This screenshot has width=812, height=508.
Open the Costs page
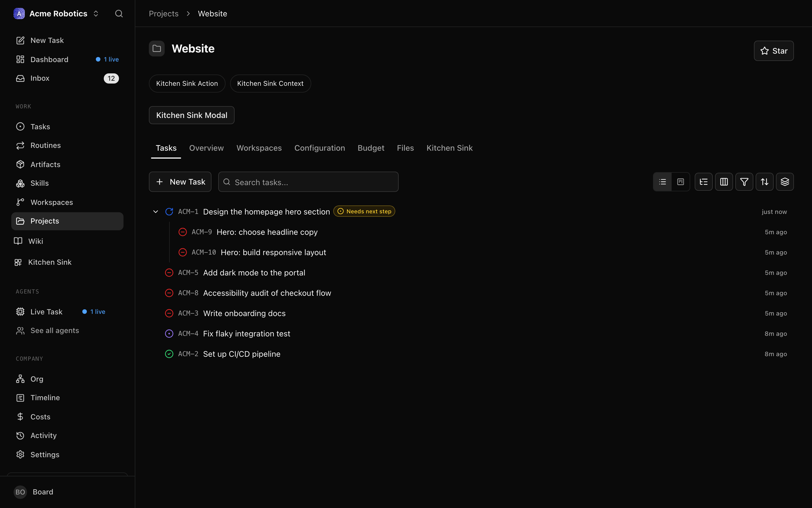tap(67, 417)
